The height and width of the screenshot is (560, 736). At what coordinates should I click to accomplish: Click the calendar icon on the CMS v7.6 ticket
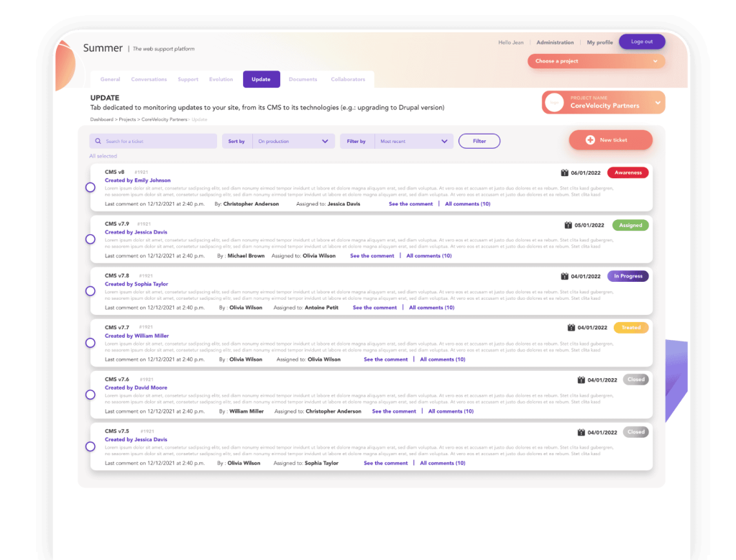pyautogui.click(x=581, y=380)
